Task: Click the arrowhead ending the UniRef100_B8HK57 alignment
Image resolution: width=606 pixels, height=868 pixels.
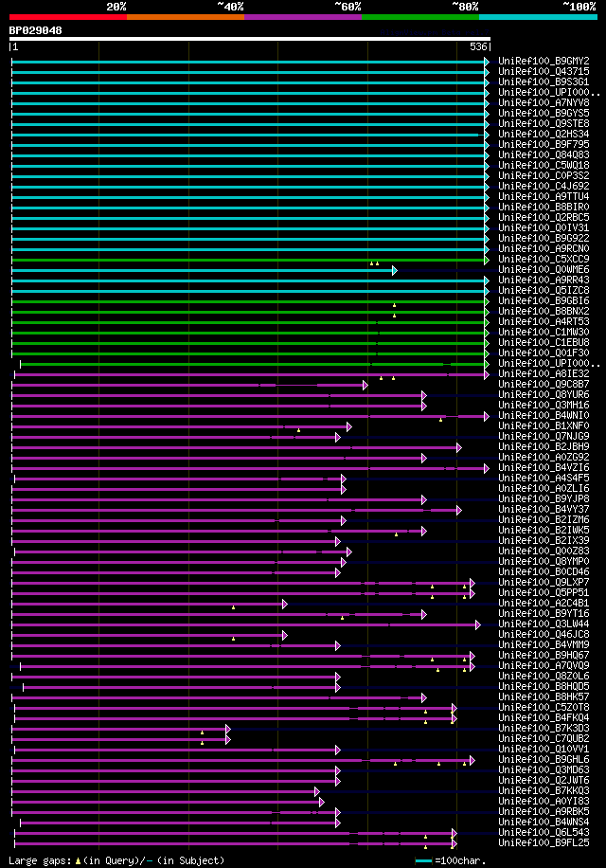Action: click(424, 698)
